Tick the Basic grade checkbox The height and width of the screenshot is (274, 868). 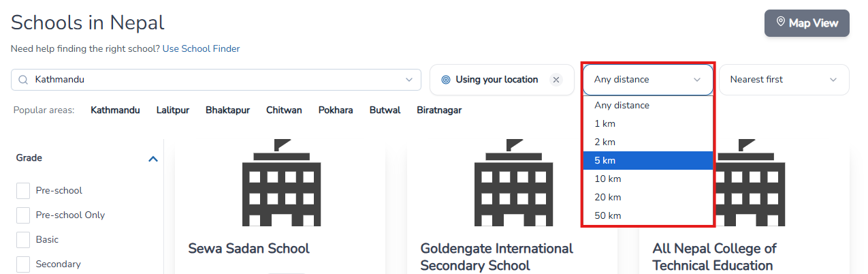pyautogui.click(x=23, y=240)
